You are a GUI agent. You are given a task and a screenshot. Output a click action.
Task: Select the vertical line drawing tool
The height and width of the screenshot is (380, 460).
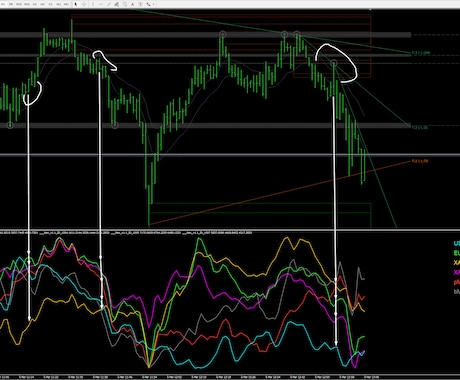click(x=93, y=4)
